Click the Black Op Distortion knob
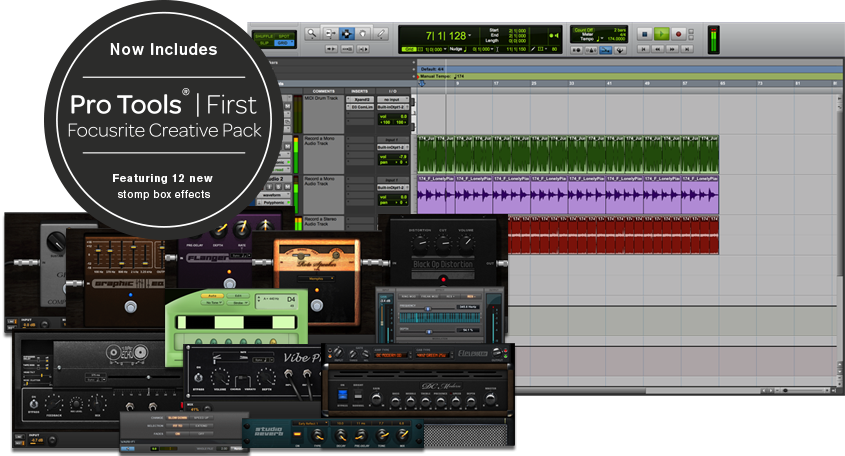Screen dimensions: 845x456 click(x=420, y=244)
